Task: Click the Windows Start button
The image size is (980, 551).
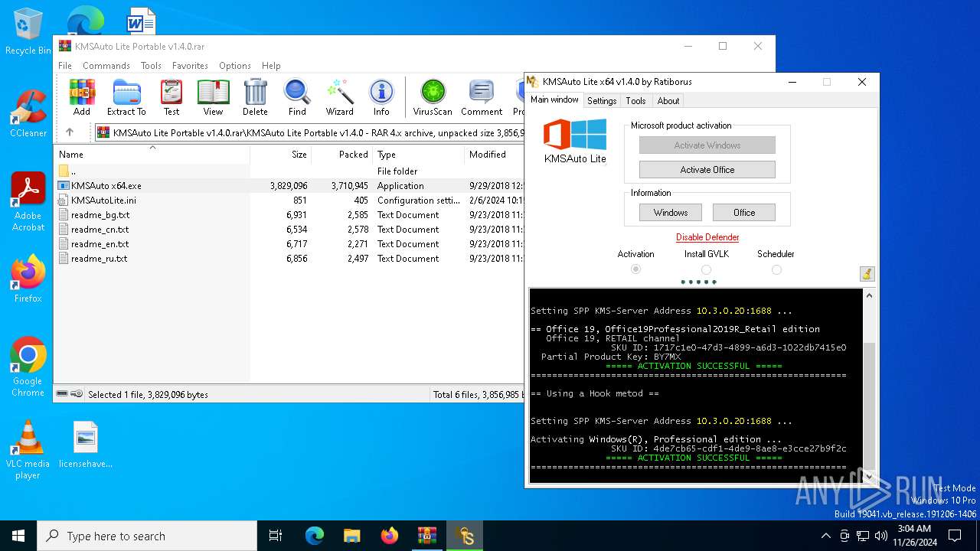Action: coord(18,536)
